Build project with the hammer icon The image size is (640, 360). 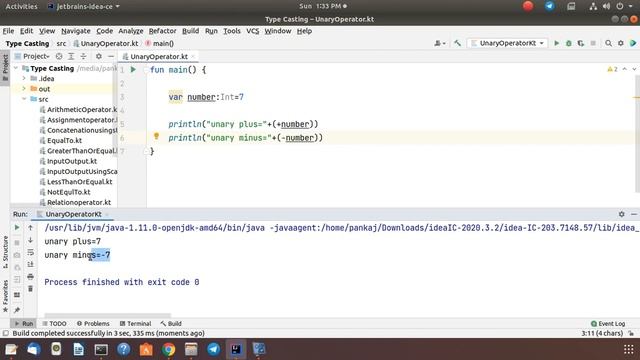click(x=458, y=43)
